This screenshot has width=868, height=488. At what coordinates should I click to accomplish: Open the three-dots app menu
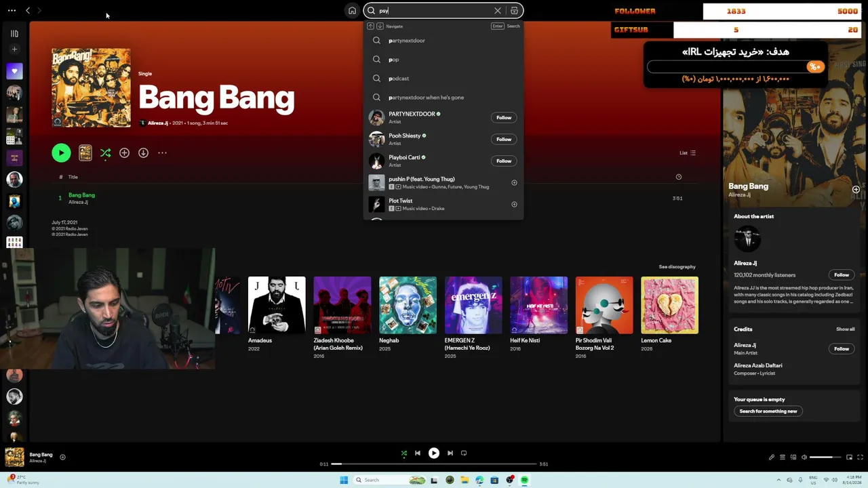pos(12,11)
